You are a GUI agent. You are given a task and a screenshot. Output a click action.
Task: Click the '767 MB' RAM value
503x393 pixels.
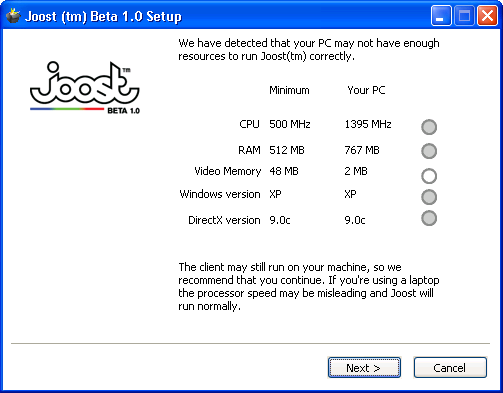pos(362,150)
